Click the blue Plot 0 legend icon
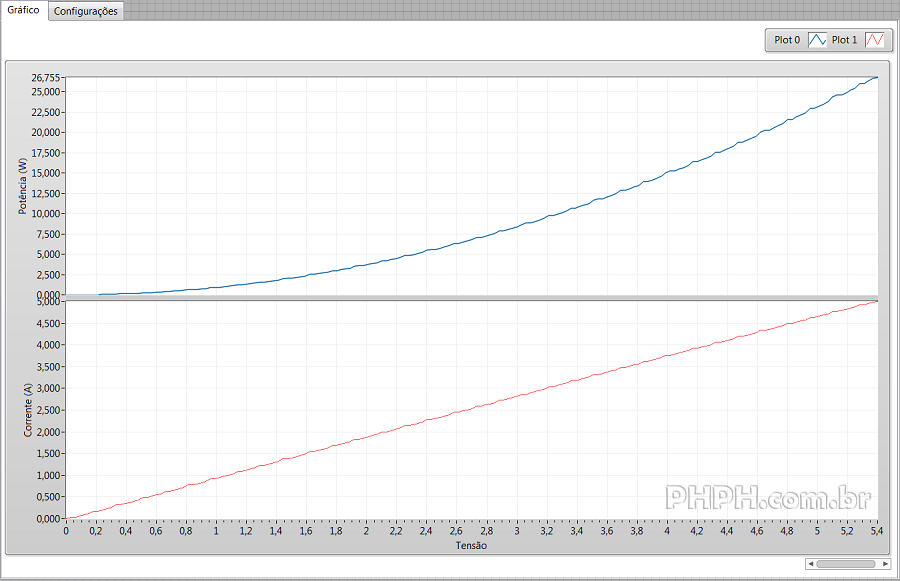This screenshot has width=900, height=581. coord(817,40)
